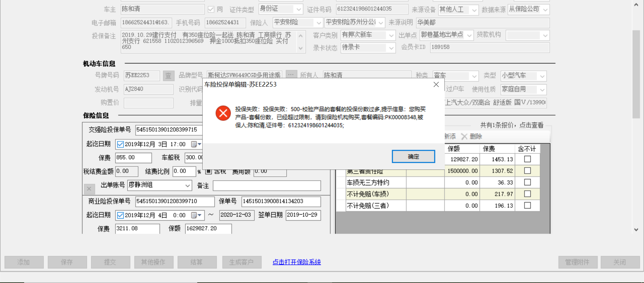Click the 提交 button
The image size is (644, 283).
[110, 262]
